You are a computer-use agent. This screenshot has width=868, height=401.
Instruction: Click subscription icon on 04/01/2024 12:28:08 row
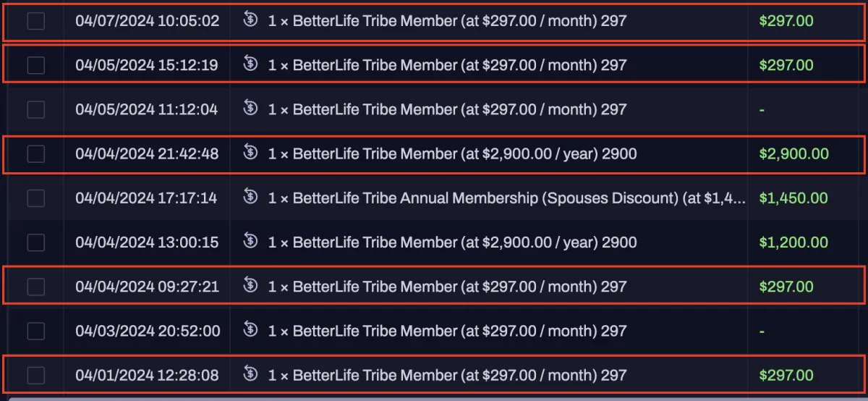point(251,375)
